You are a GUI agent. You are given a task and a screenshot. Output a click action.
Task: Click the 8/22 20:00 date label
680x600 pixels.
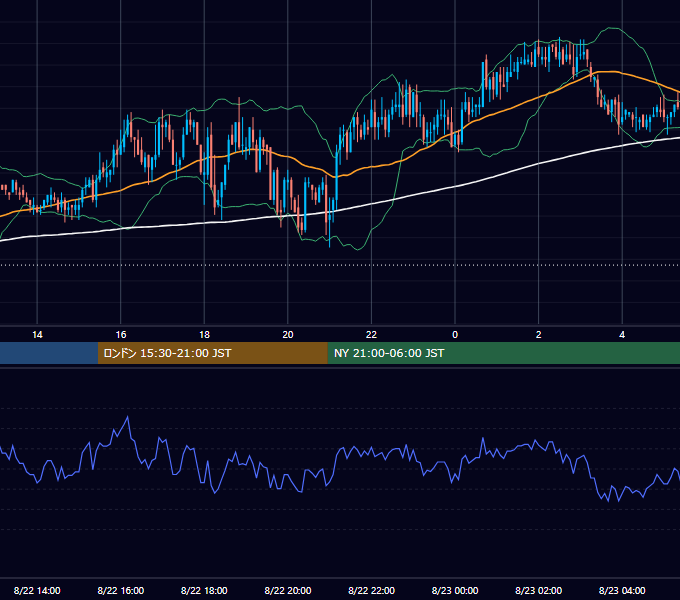click(x=288, y=590)
